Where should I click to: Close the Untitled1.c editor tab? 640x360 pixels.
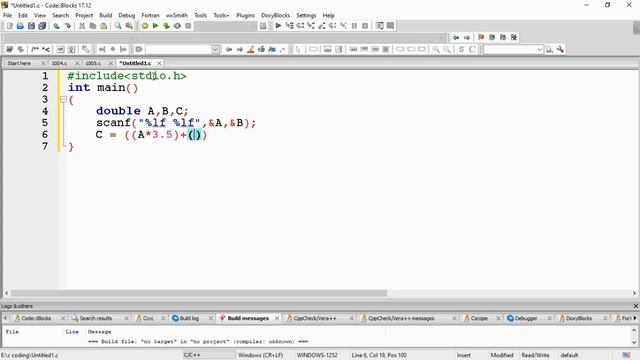(159, 63)
